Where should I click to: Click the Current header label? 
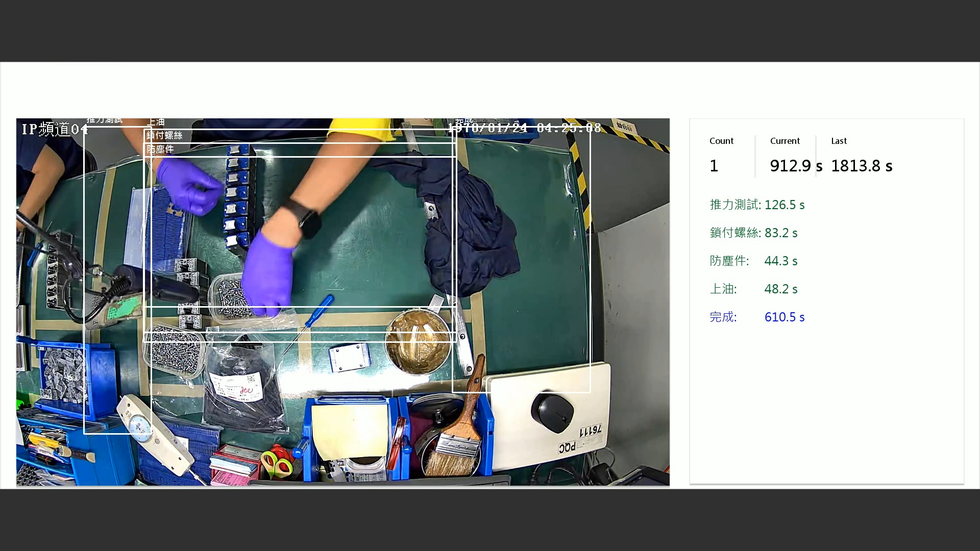785,141
